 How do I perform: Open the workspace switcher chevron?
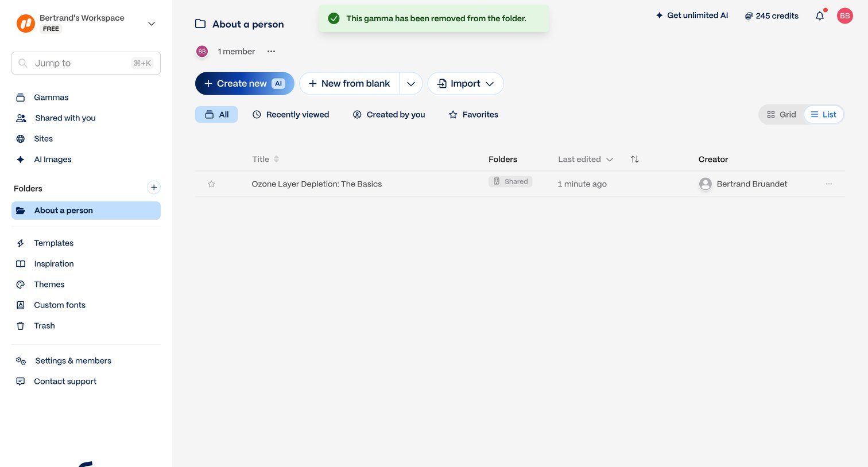[x=152, y=24]
